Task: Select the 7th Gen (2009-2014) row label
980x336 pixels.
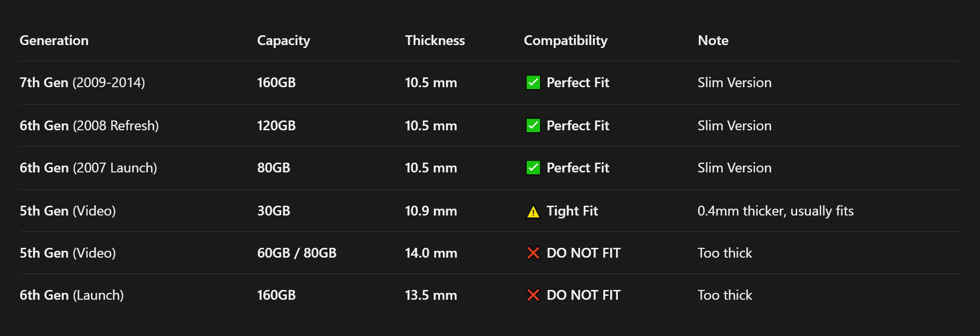Action: pos(82,82)
